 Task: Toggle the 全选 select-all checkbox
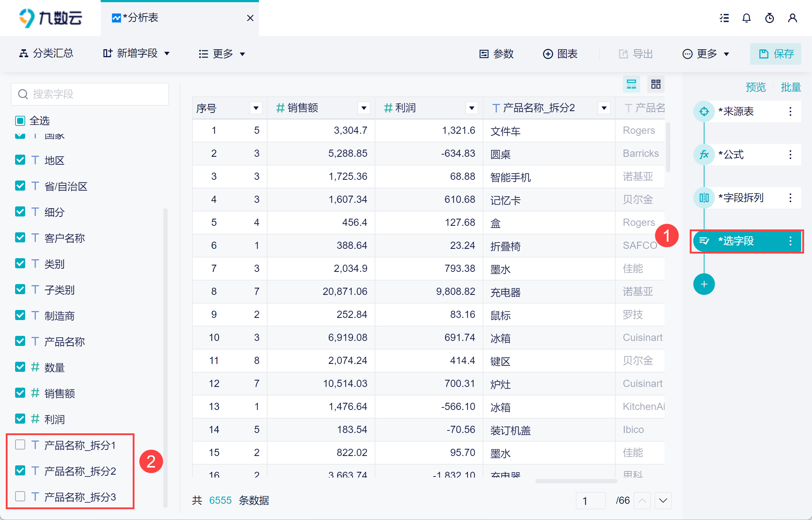pos(20,120)
